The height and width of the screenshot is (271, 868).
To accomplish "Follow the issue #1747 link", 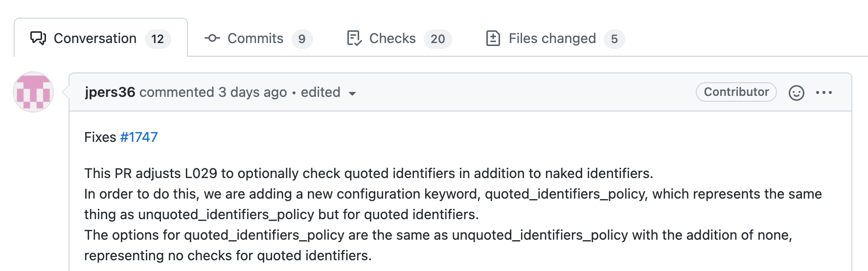I will (x=139, y=137).
